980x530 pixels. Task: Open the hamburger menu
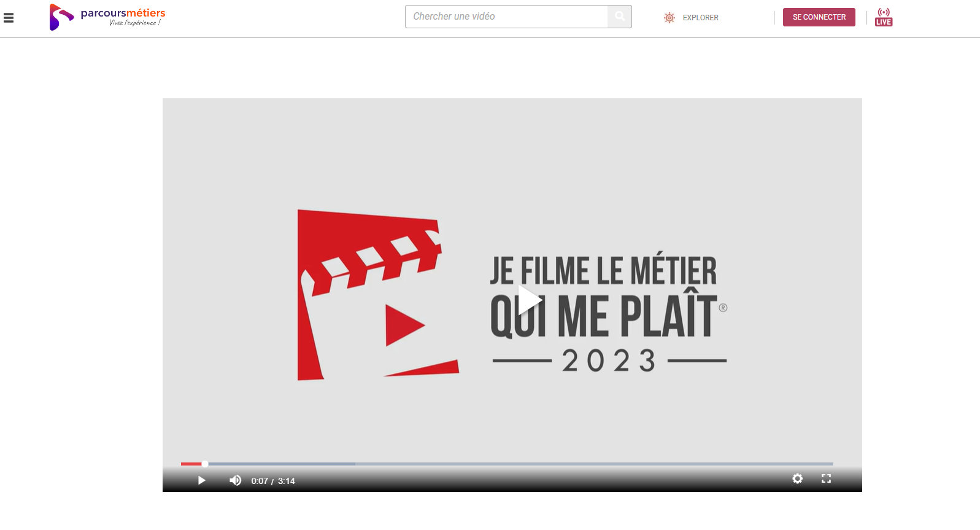click(x=9, y=18)
